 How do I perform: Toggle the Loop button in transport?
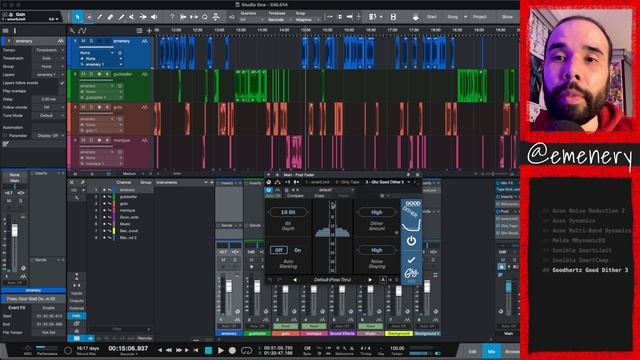[x=246, y=350]
